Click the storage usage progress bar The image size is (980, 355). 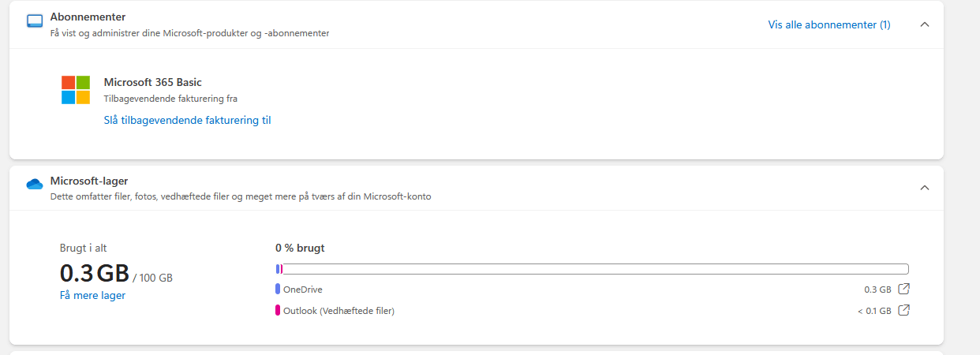tap(592, 269)
